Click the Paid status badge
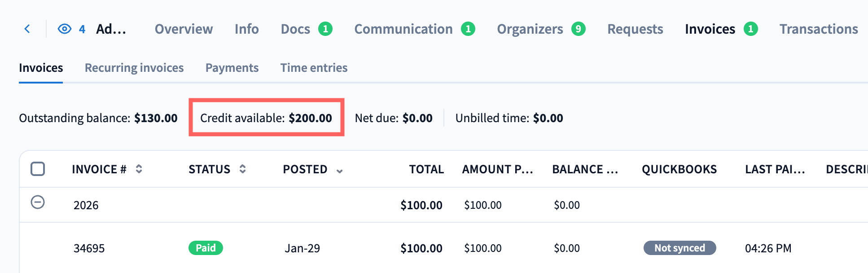 206,248
